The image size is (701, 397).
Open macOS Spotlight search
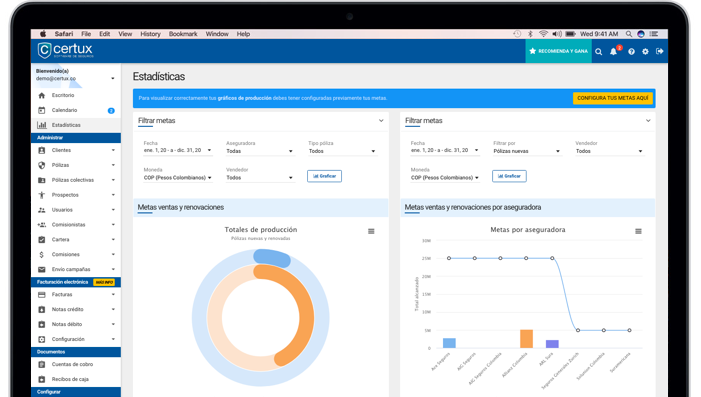pos(629,34)
